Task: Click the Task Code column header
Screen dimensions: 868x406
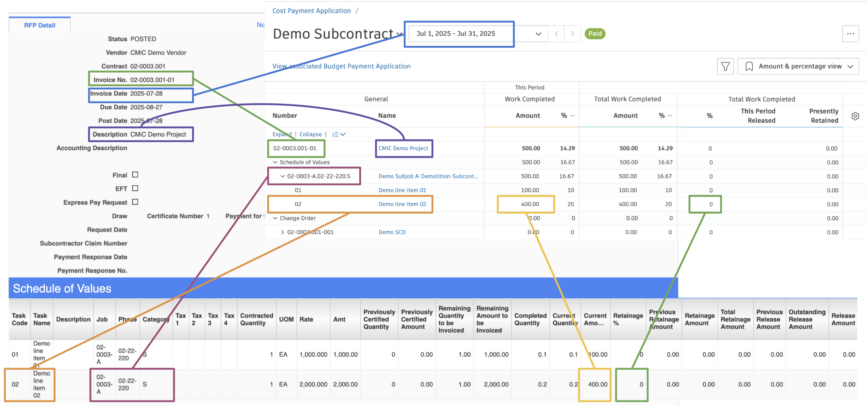Action: (x=19, y=320)
